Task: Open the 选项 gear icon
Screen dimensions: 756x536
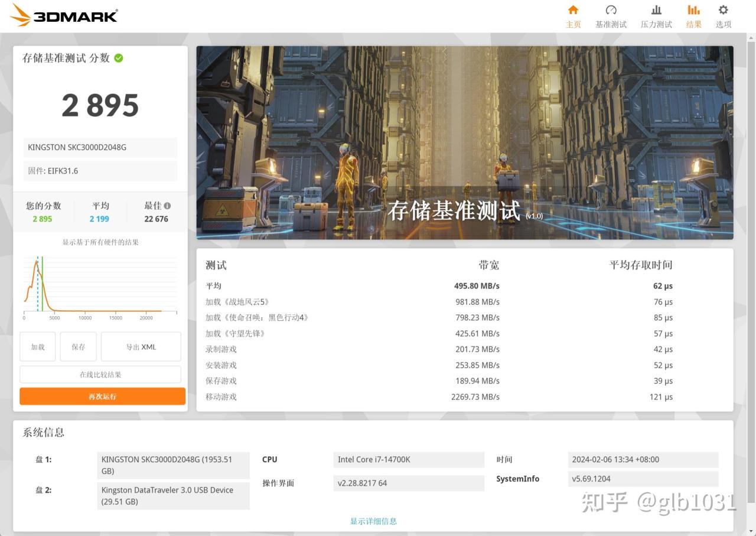Action: (723, 10)
